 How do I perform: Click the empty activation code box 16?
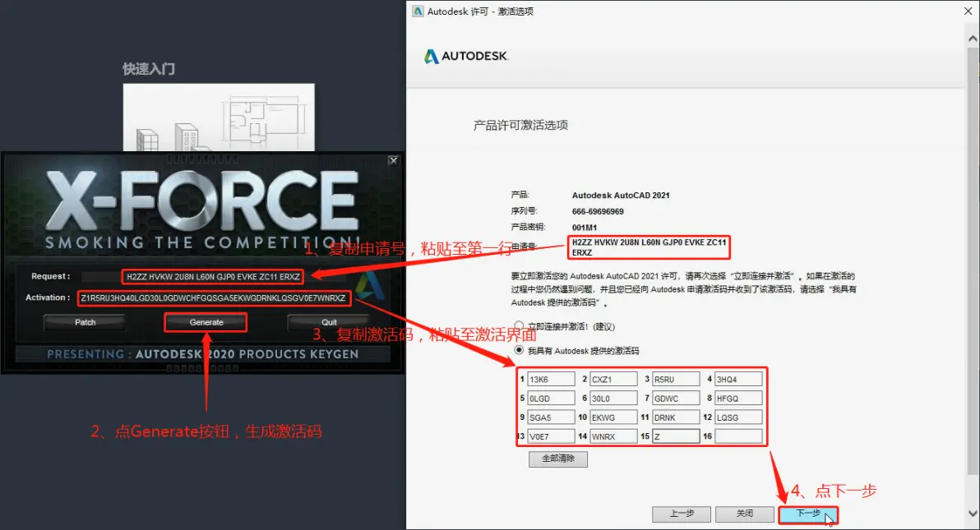(x=739, y=436)
